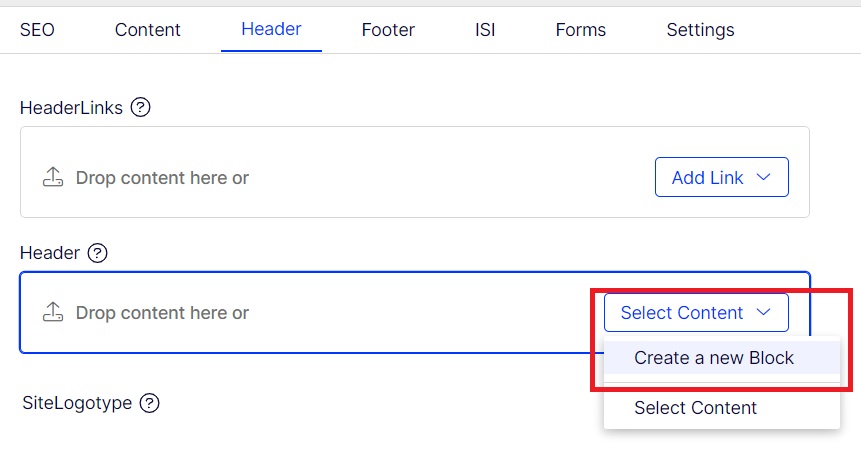Click upload icon in HeaderLinks drop area
The height and width of the screenshot is (450, 861).
pyautogui.click(x=52, y=177)
